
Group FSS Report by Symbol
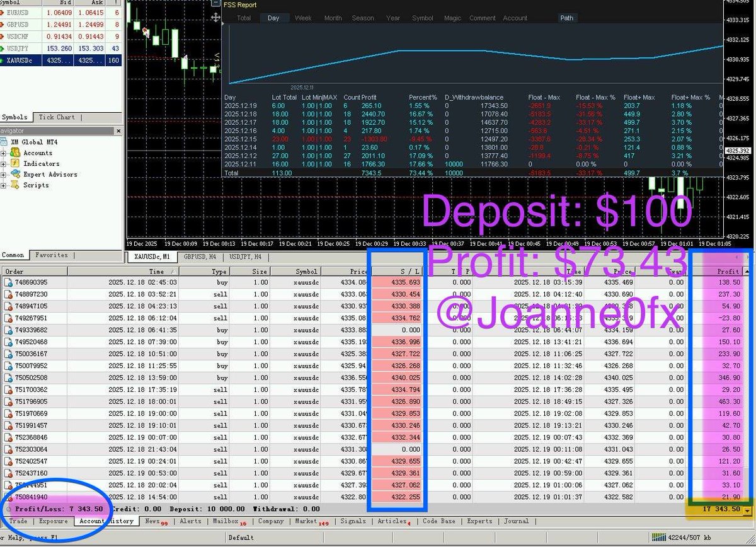coord(423,18)
